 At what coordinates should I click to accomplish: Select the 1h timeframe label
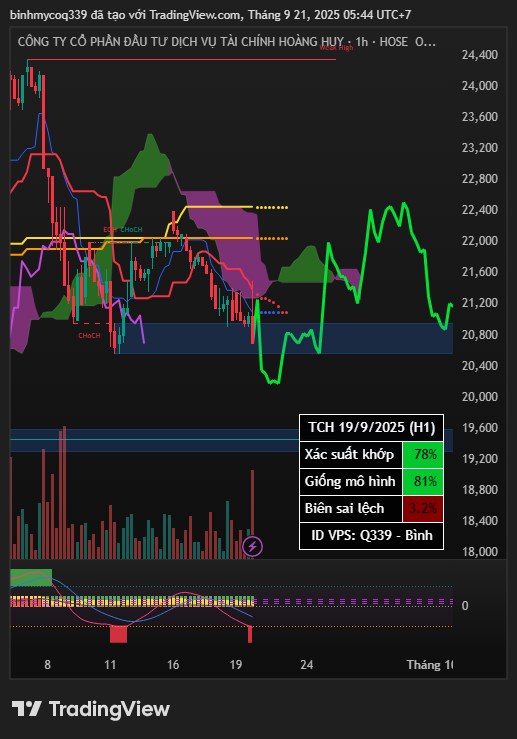click(x=362, y=41)
